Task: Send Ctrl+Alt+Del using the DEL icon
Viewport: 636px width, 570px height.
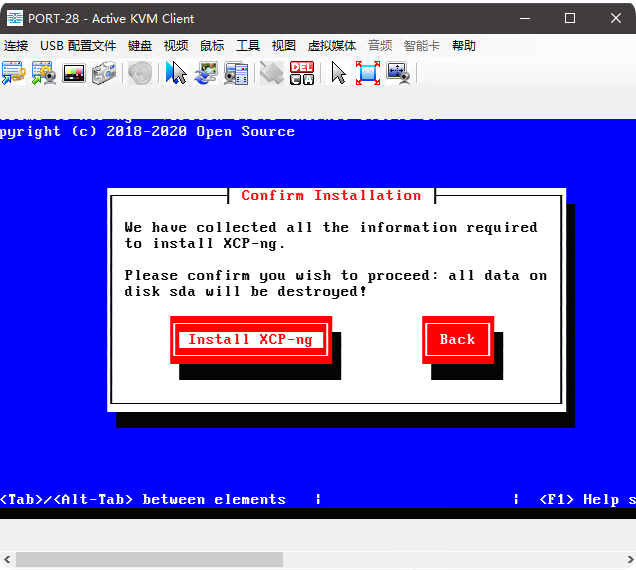Action: tap(302, 73)
